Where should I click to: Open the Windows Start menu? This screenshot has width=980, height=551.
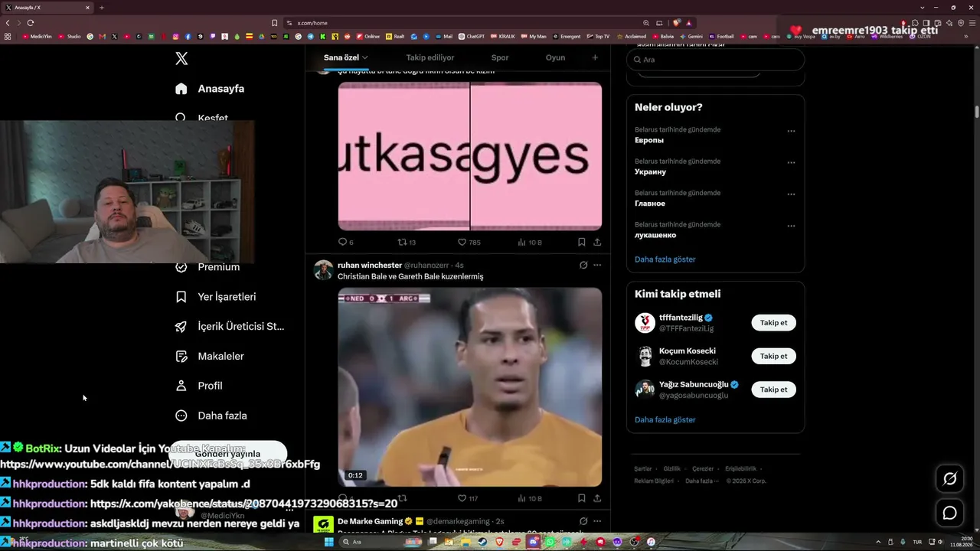pyautogui.click(x=329, y=542)
